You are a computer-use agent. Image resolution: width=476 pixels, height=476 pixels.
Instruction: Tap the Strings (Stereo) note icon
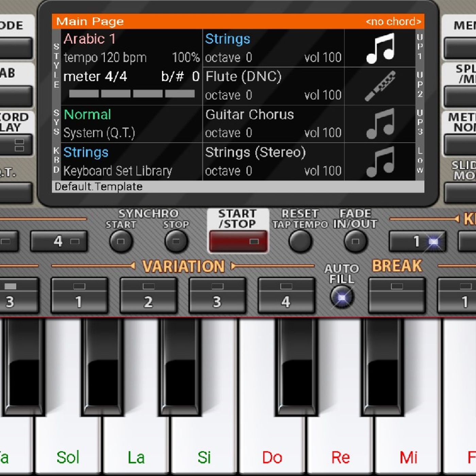coord(380,161)
